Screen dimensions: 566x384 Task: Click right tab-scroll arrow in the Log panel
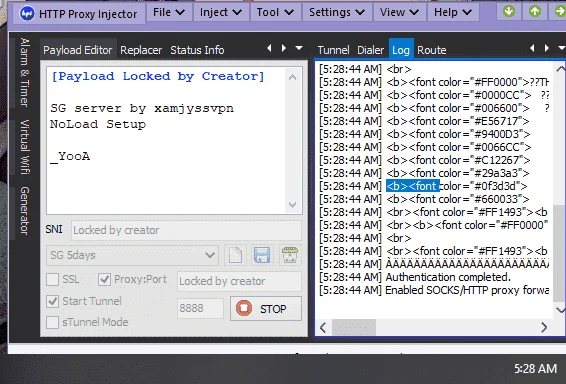tap(547, 48)
